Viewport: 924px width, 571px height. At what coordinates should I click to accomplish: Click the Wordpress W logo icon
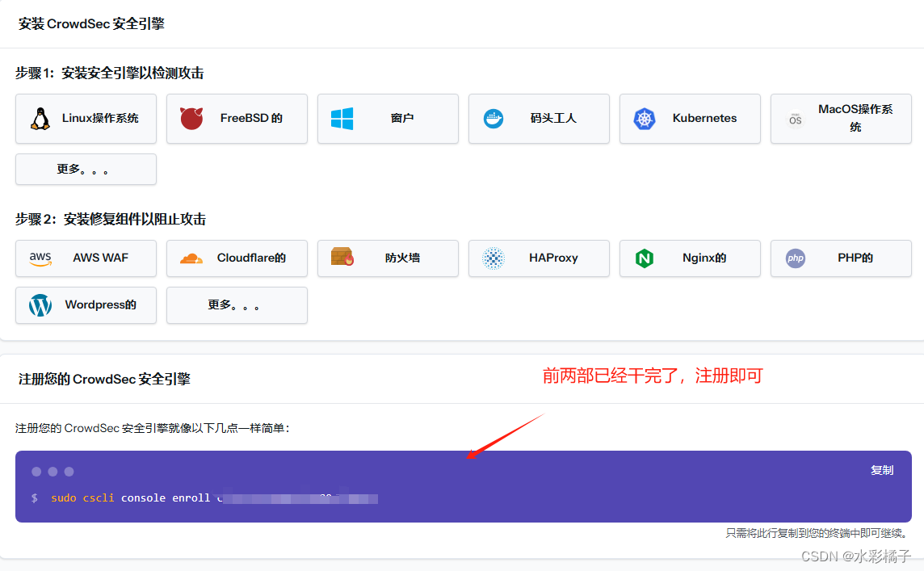[x=40, y=305]
